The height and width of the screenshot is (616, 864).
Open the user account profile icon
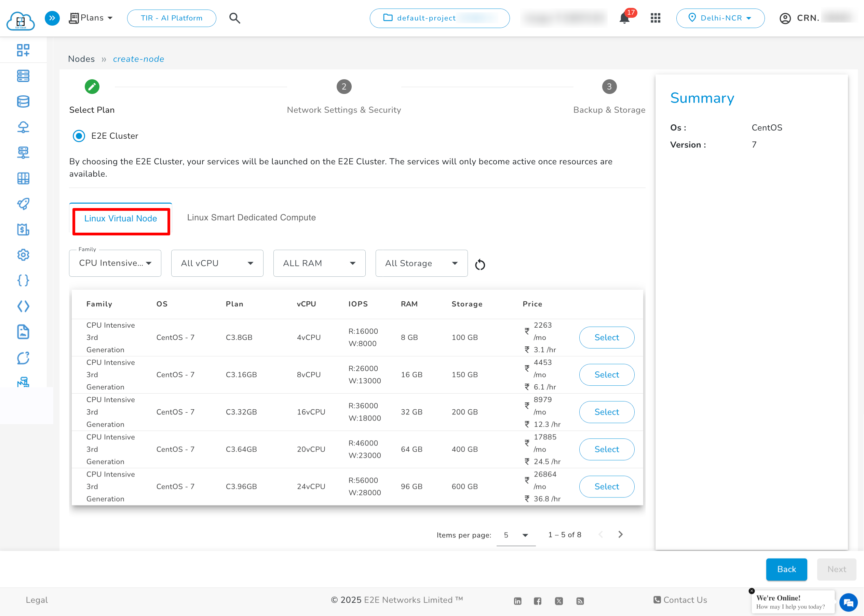785,18
